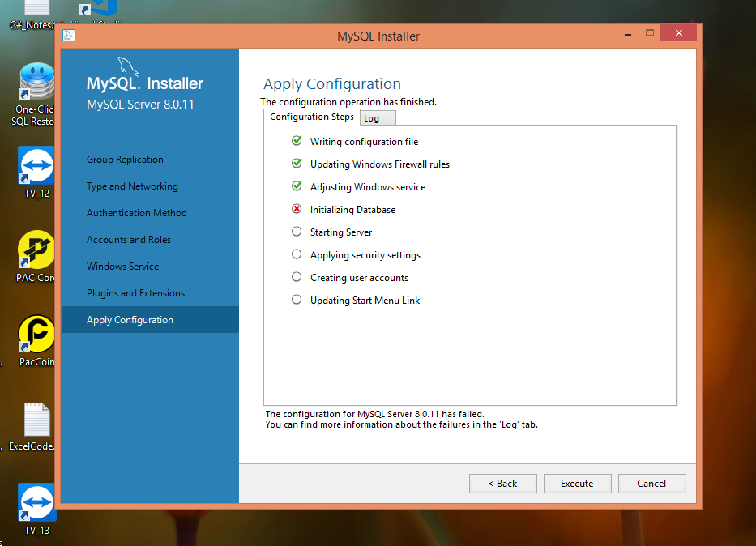Click the 'Adjusting Windows service' step text
The width and height of the screenshot is (756, 546).
pyautogui.click(x=368, y=187)
